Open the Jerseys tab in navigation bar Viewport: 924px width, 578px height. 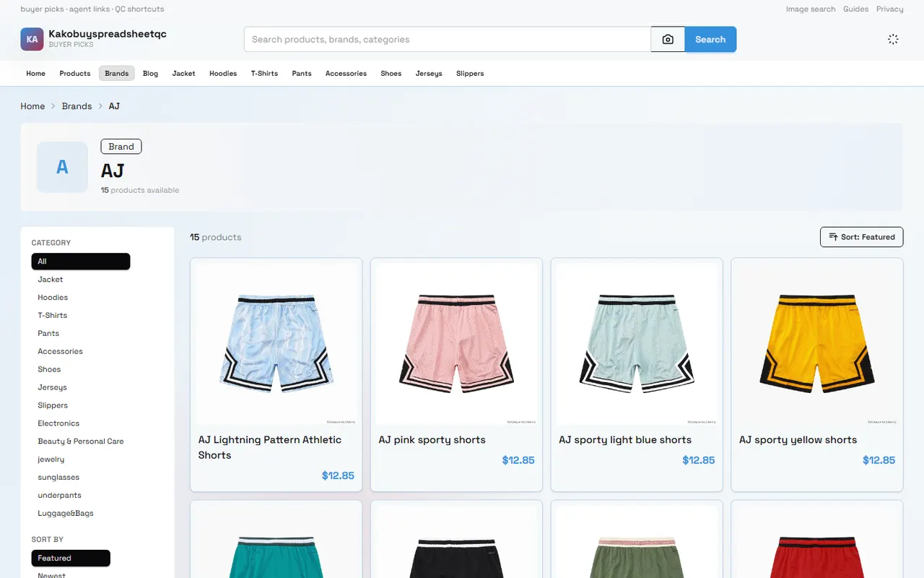click(429, 74)
